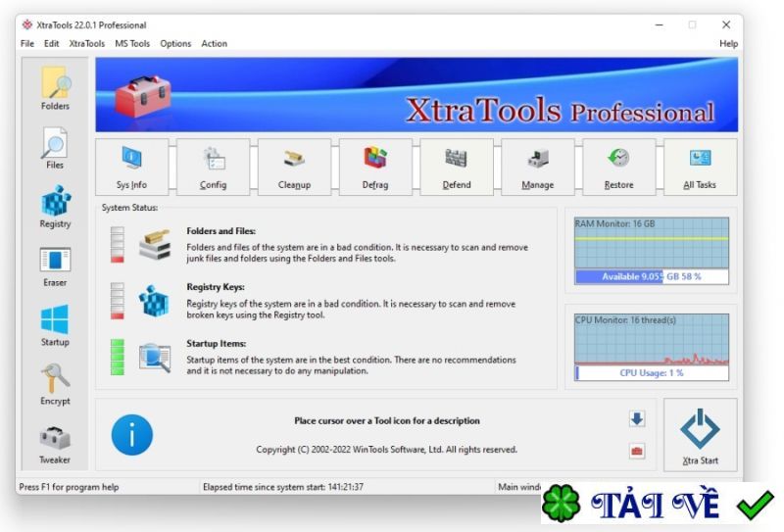Click the RAM Monitor graph
Viewport: 784px width, 532px height.
[x=652, y=243]
